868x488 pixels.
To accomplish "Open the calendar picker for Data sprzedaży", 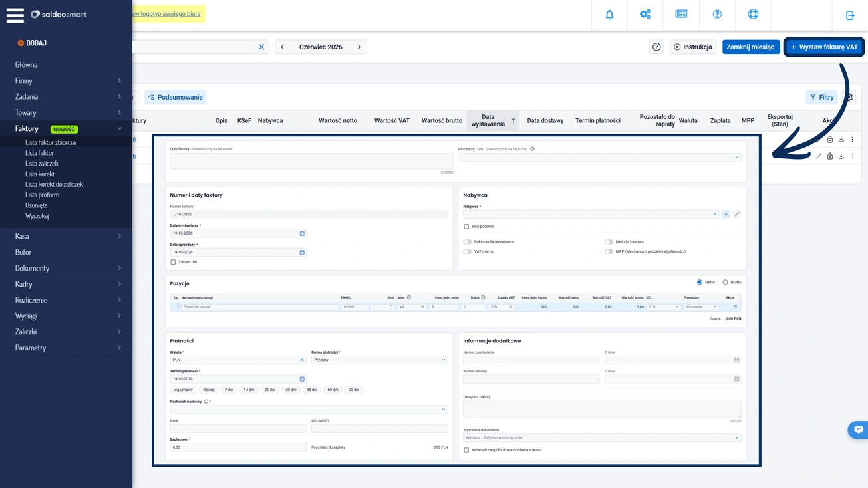I will [x=302, y=253].
